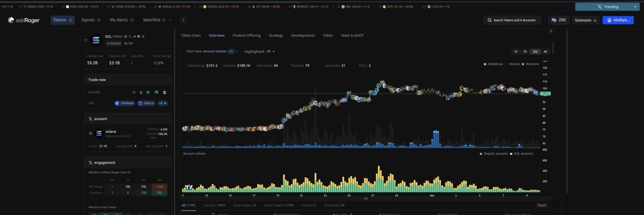Click the Reset button
Screen dimensions: 644x215
point(542,205)
